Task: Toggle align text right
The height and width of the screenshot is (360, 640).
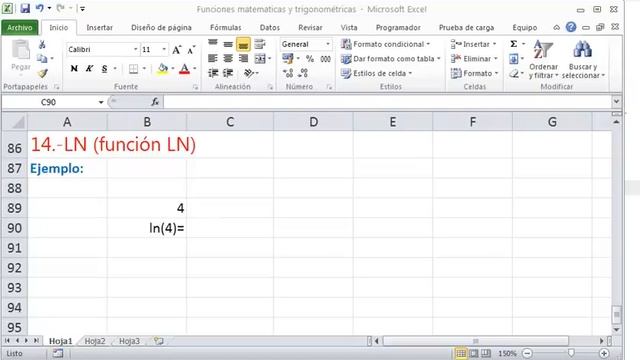Action: pos(243,59)
